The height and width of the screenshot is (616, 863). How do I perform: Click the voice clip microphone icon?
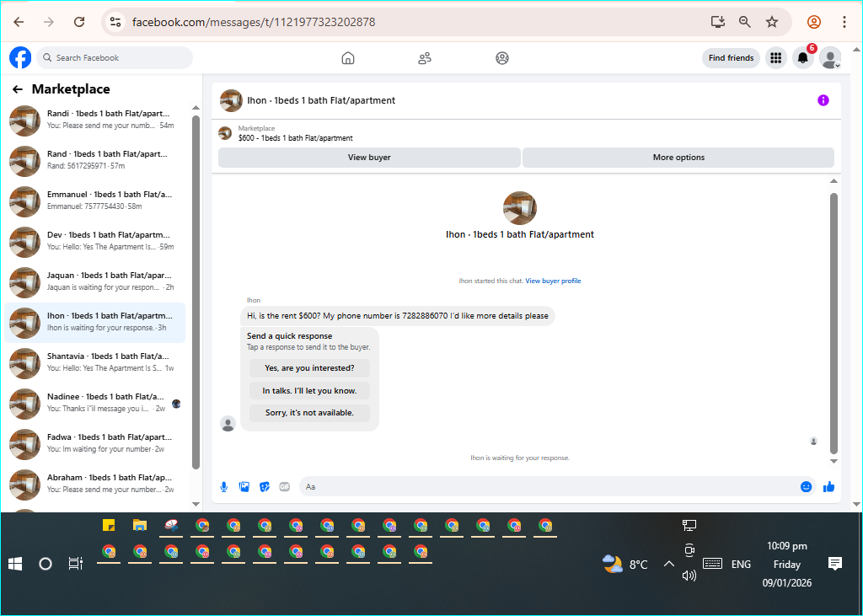point(224,486)
